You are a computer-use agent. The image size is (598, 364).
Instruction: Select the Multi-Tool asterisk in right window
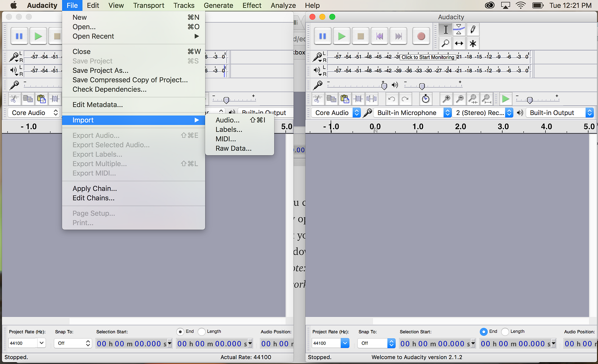coord(473,43)
